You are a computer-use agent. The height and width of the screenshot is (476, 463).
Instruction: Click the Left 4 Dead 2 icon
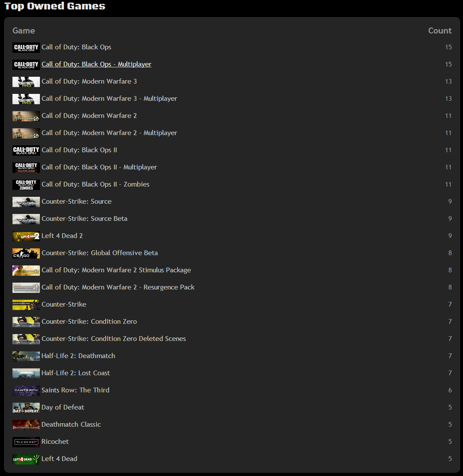26,236
